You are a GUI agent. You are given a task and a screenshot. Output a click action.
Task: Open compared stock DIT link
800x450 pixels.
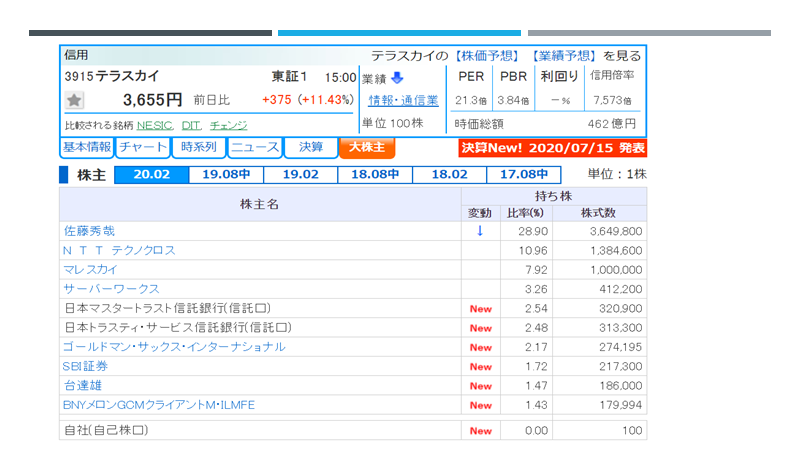(191, 126)
